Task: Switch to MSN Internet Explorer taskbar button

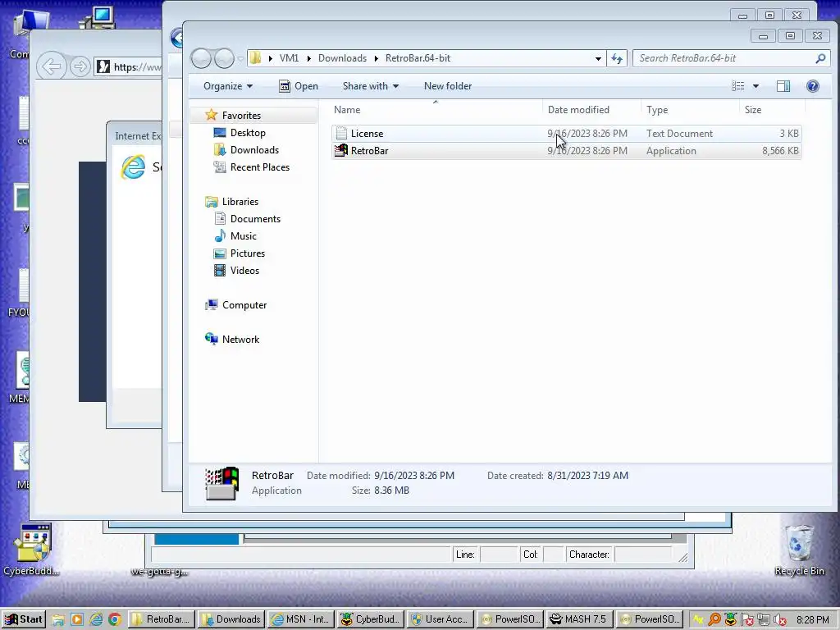Action: pyautogui.click(x=301, y=619)
